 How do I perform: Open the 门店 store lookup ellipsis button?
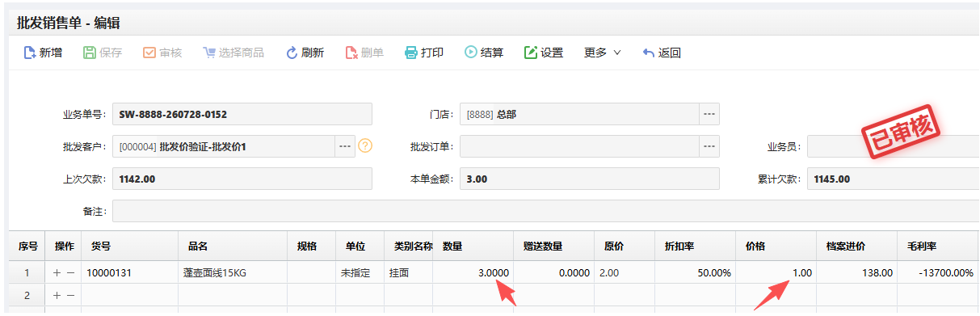(x=709, y=114)
